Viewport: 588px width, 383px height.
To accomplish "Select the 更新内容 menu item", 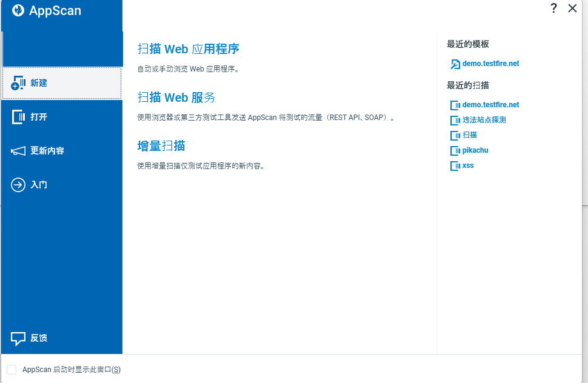I will coord(62,151).
